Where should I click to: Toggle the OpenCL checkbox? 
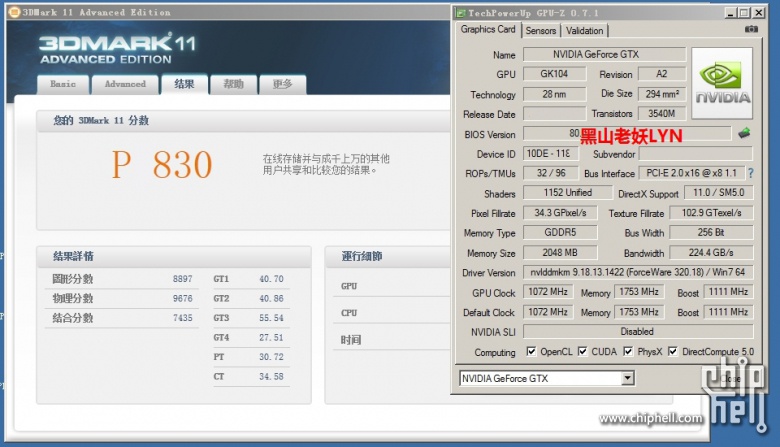click(531, 352)
